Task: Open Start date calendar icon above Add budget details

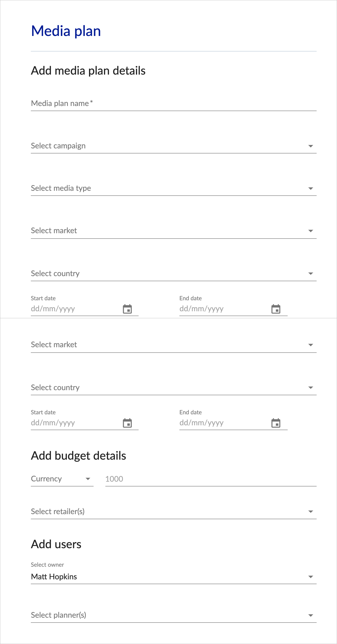Action: (x=127, y=423)
